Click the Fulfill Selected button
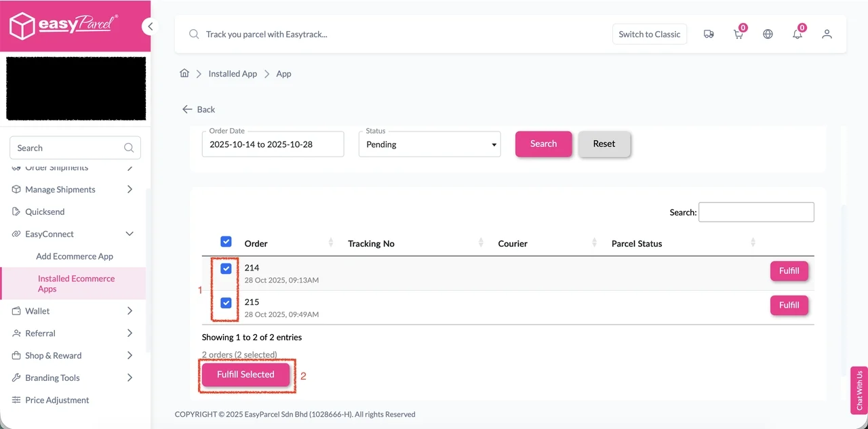868x429 pixels. tap(245, 374)
